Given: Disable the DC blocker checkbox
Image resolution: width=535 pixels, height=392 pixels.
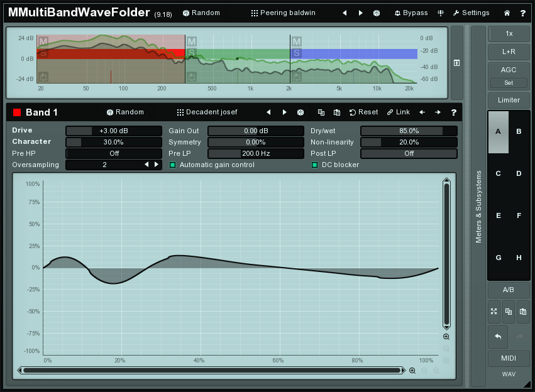Looking at the screenshot, I should tap(315, 165).
